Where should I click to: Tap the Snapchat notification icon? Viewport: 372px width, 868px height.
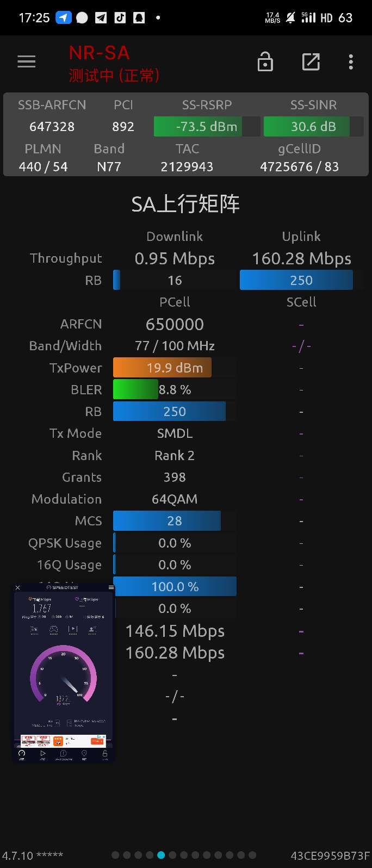[139, 17]
